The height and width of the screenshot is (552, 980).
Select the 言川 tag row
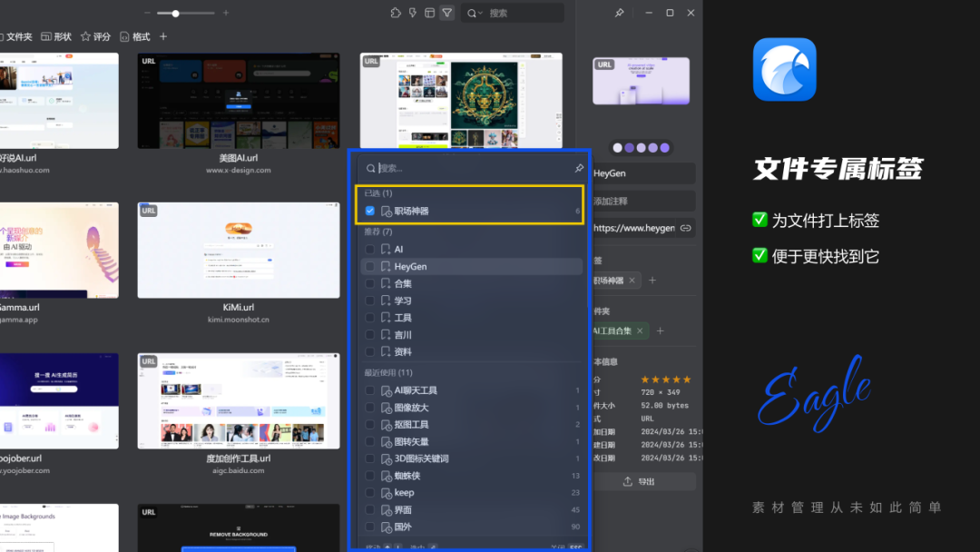click(472, 334)
